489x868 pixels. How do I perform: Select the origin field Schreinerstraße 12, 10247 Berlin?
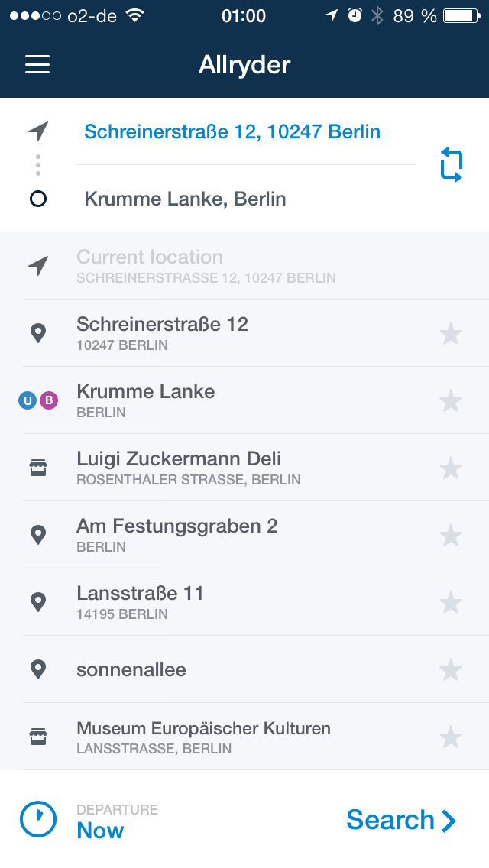coord(232,132)
